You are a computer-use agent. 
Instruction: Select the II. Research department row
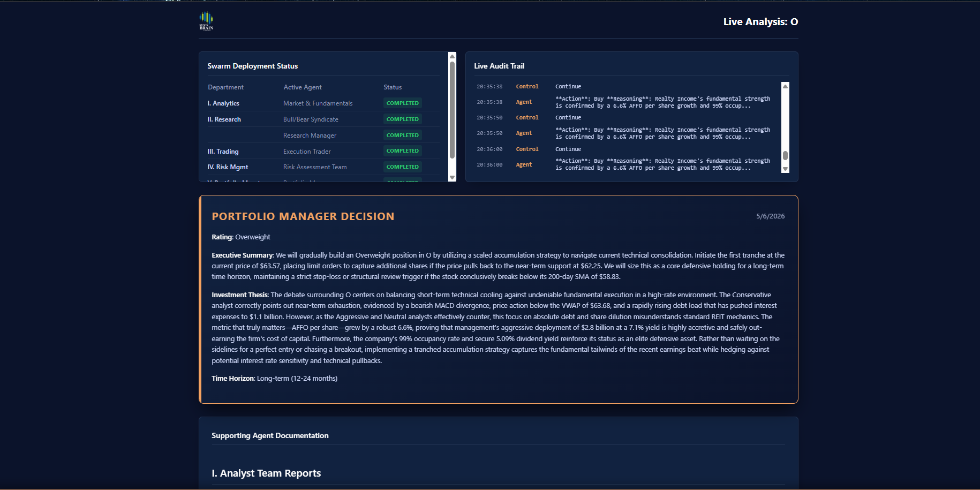(x=323, y=119)
